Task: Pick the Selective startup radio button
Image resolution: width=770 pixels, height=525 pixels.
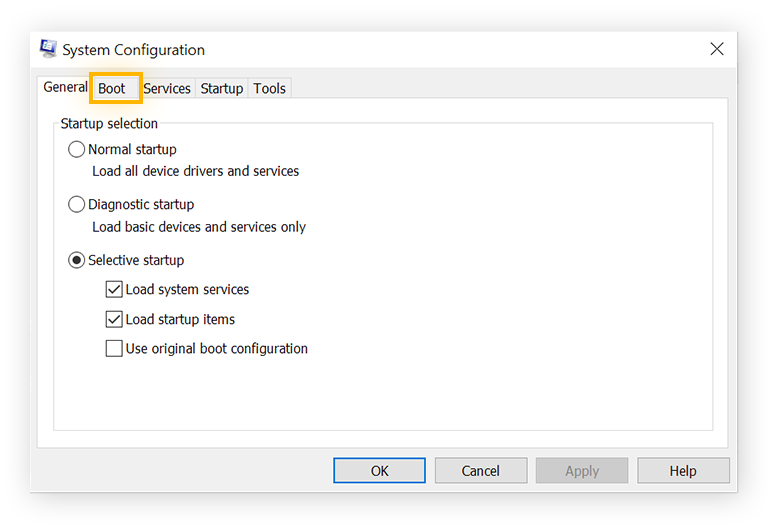Action: click(x=77, y=260)
